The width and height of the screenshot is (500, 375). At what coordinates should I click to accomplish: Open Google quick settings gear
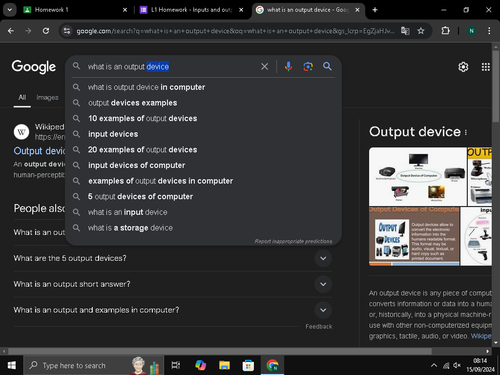(x=463, y=67)
